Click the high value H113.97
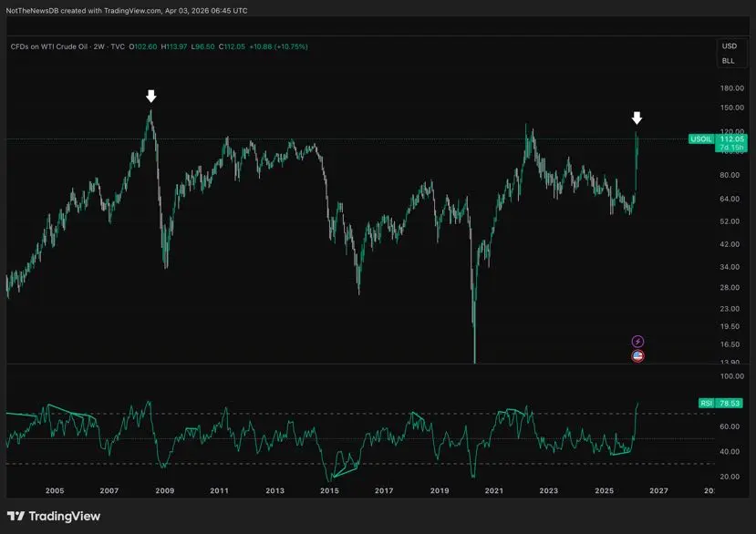The width and height of the screenshot is (756, 534). (x=173, y=46)
